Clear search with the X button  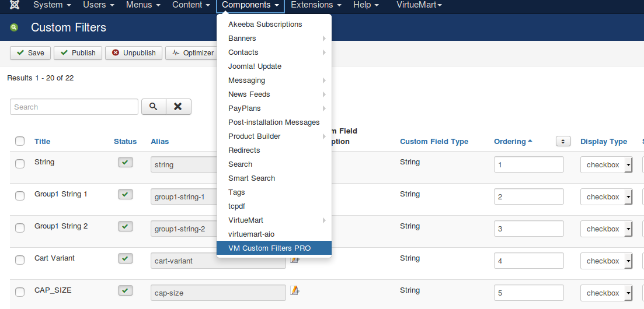(178, 107)
